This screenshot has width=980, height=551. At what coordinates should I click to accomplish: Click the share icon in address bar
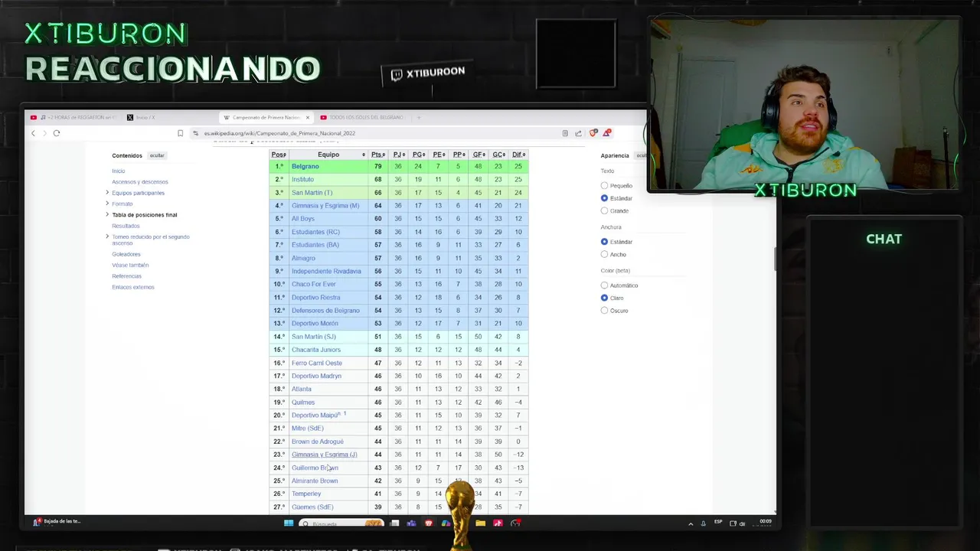pyautogui.click(x=578, y=133)
